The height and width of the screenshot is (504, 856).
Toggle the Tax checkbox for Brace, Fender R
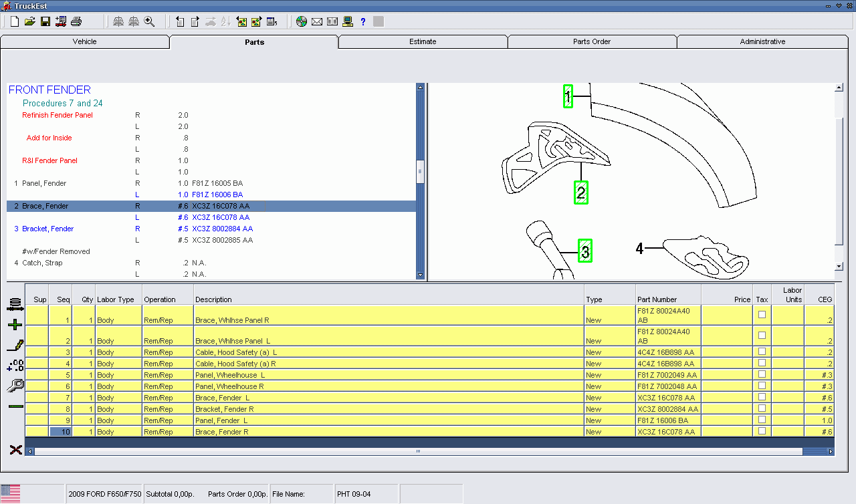762,431
